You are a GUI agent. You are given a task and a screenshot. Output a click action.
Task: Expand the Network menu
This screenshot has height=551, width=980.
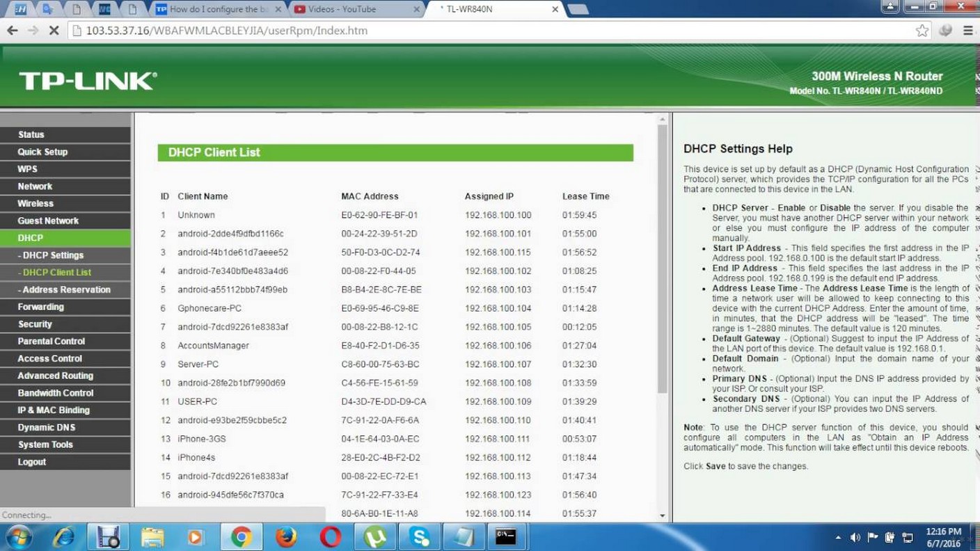[x=65, y=186]
